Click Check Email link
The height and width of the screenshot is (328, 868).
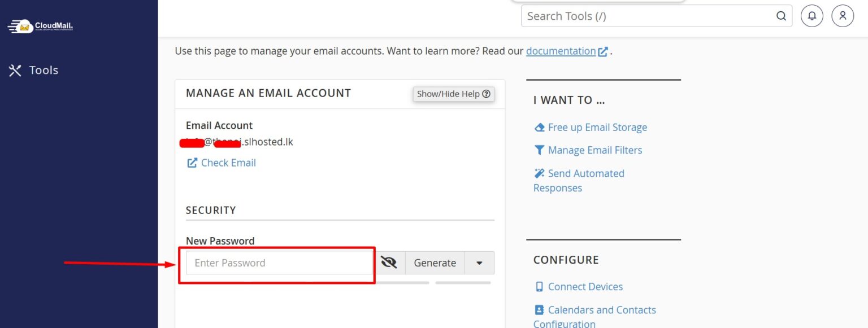(228, 163)
